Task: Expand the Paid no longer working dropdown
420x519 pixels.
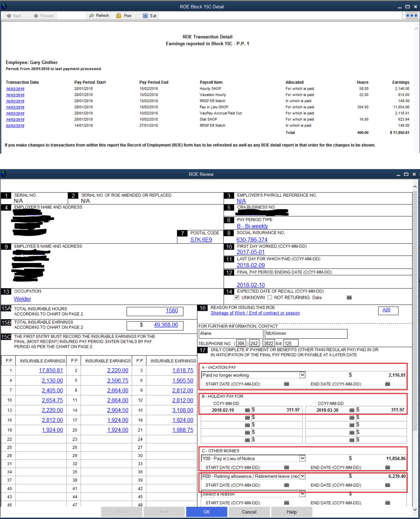Action: point(302,375)
